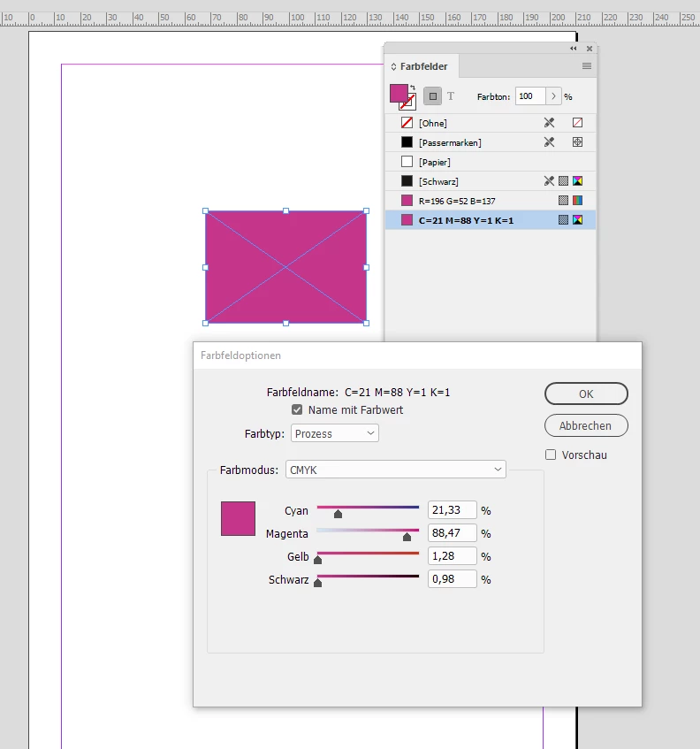700x749 pixels.
Task: Swap fill and stroke colors arrow
Action: [413, 88]
